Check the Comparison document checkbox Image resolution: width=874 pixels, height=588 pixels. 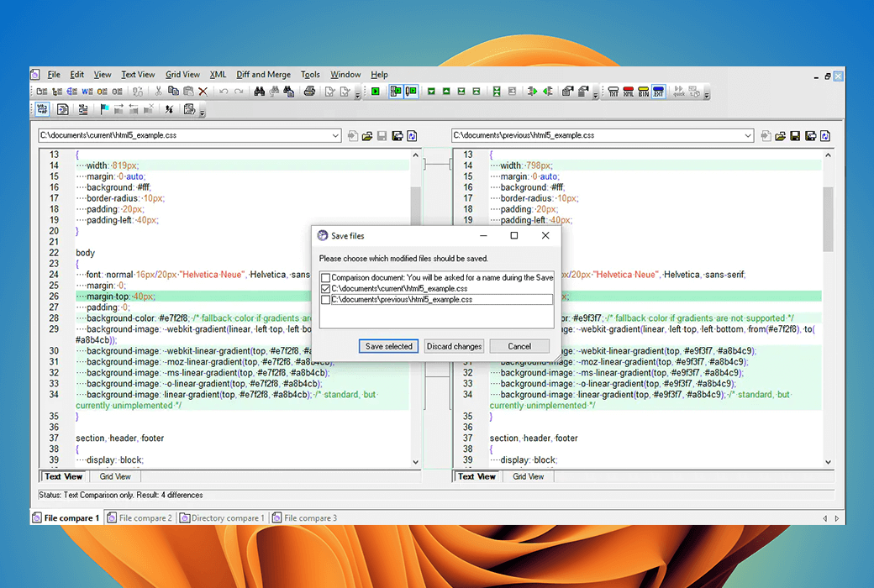[x=325, y=277]
